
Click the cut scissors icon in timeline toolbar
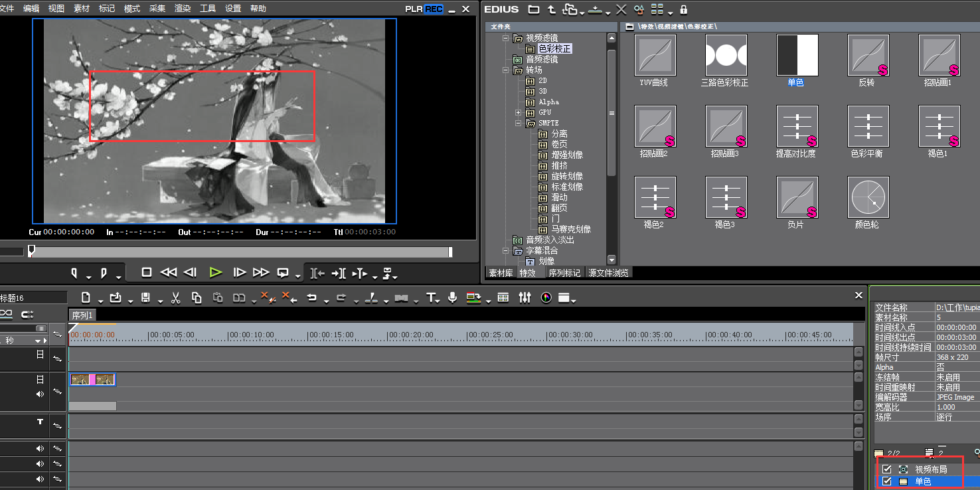click(176, 298)
